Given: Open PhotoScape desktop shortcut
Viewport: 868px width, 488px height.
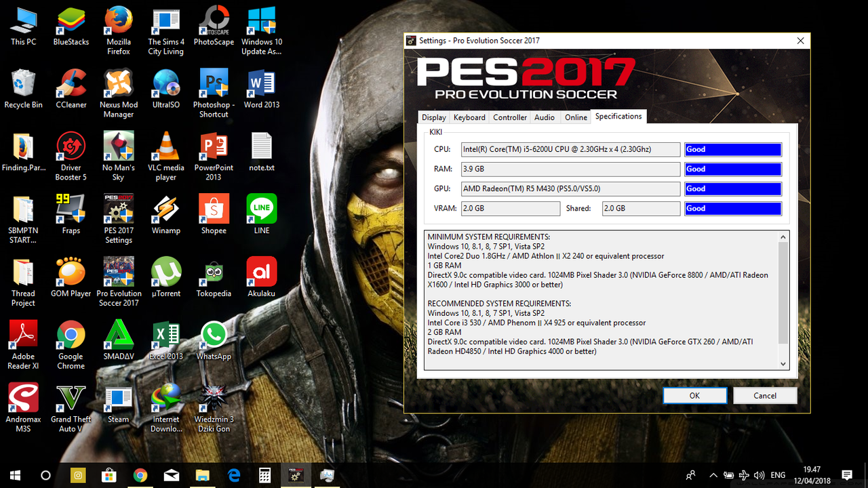Looking at the screenshot, I should tap(214, 27).
